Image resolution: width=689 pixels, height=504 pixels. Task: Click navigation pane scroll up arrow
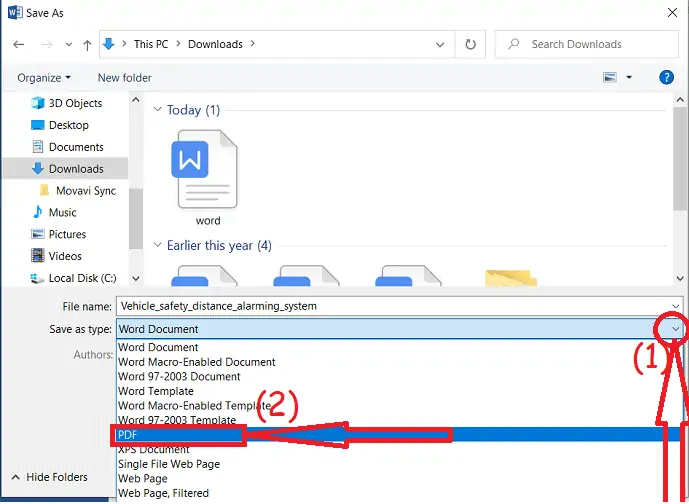coord(136,100)
